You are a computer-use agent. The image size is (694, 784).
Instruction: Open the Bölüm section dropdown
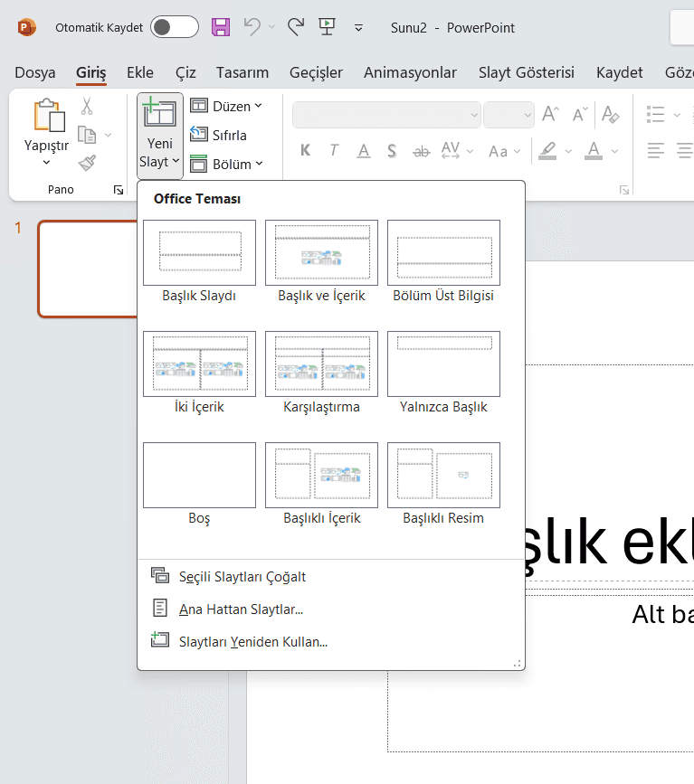coord(227,164)
